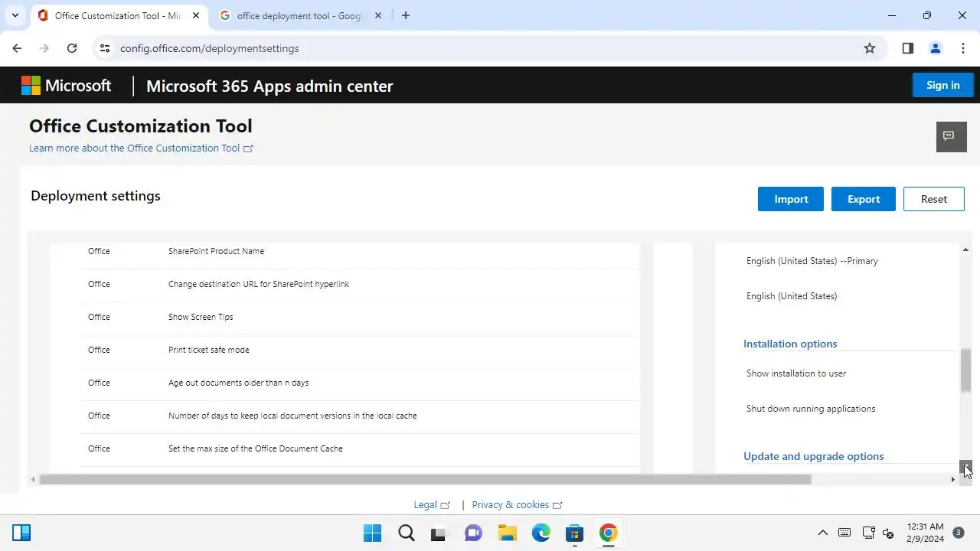The width and height of the screenshot is (980, 551).
Task: Go forward to next page
Action: (44, 48)
